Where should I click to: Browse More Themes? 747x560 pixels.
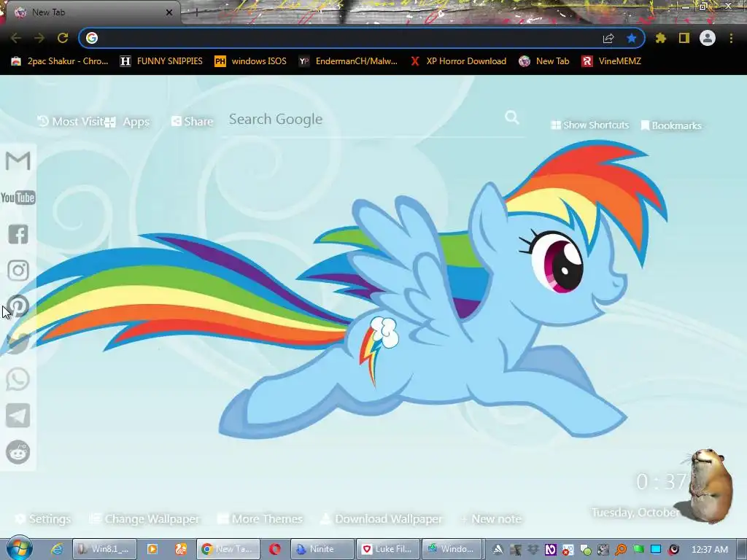(x=260, y=519)
